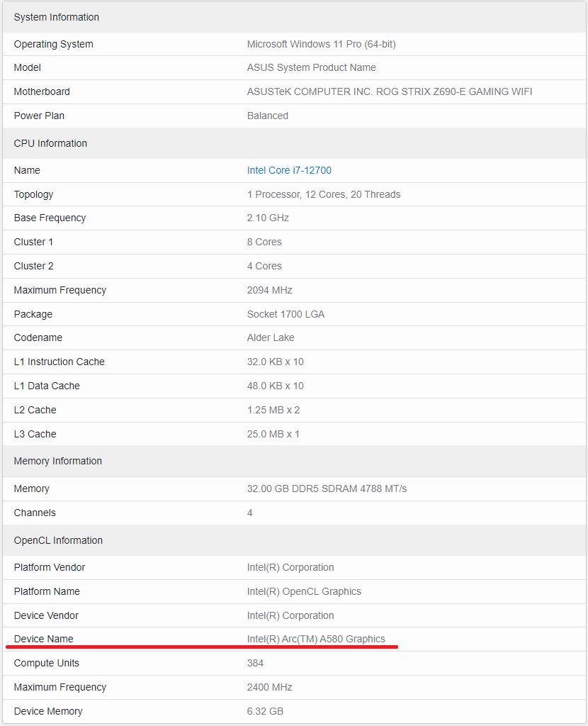
Task: Click the 'Package' row label
Action: (x=33, y=314)
